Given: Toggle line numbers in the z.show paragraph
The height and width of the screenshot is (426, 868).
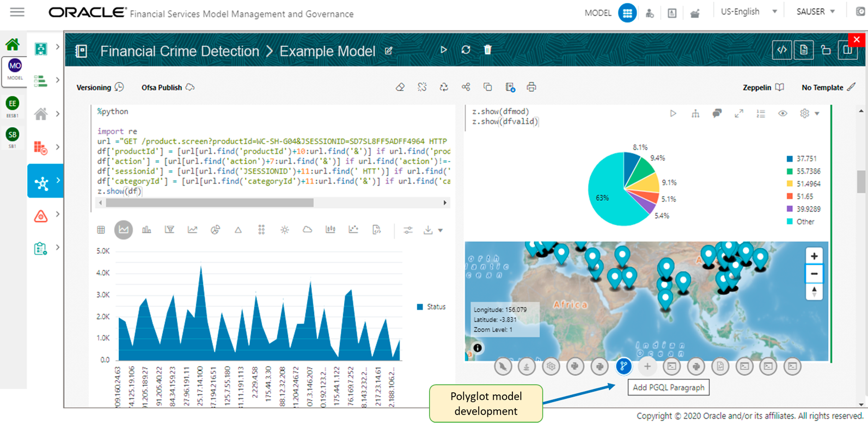Looking at the screenshot, I should 760,114.
